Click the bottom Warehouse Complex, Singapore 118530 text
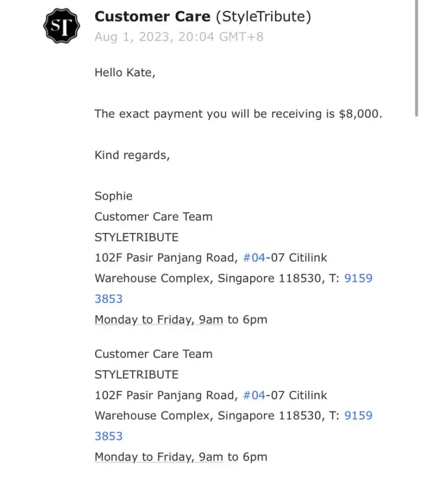This screenshot has width=421, height=504. [207, 416]
